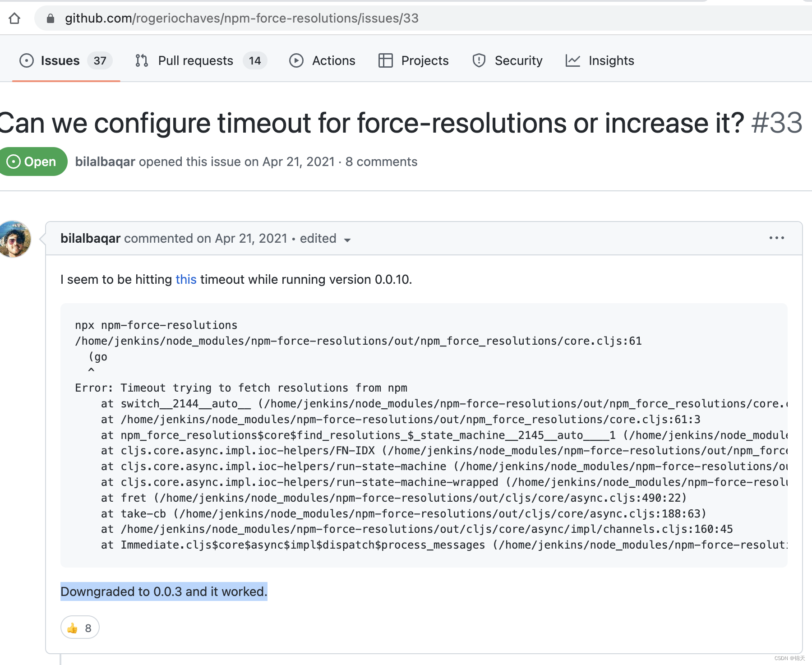The image size is (812, 665).
Task: Open the Security tab
Action: [x=507, y=60]
